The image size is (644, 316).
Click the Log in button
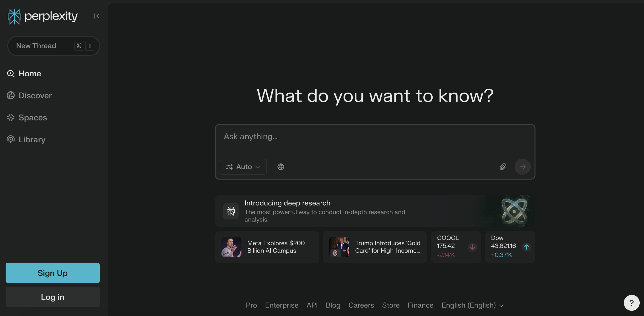(53, 297)
